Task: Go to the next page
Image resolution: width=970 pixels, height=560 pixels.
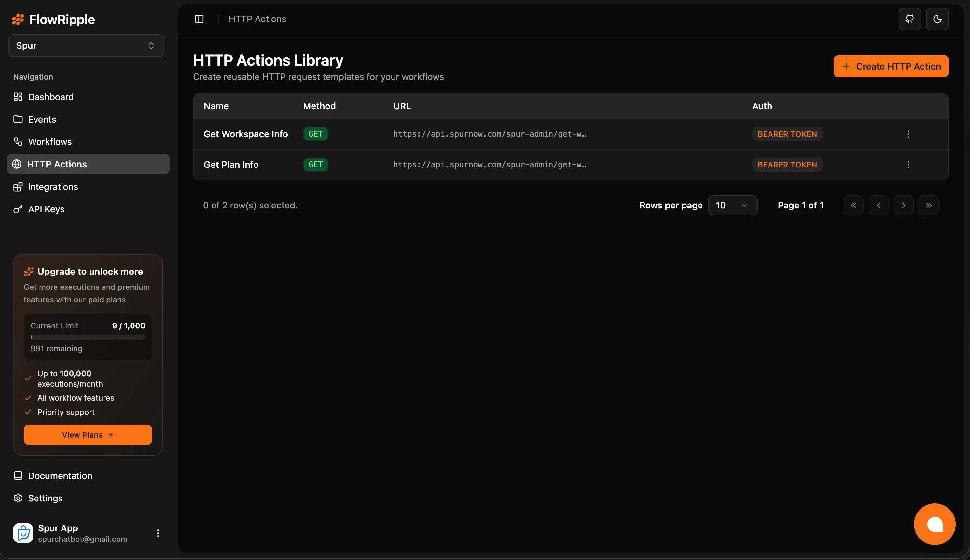Action: point(903,206)
